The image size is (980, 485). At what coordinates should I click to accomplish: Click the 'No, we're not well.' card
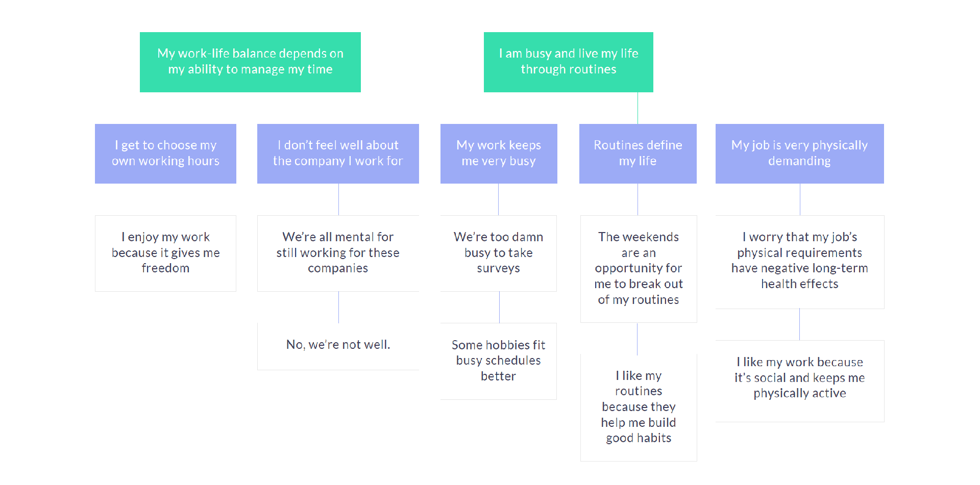point(338,346)
